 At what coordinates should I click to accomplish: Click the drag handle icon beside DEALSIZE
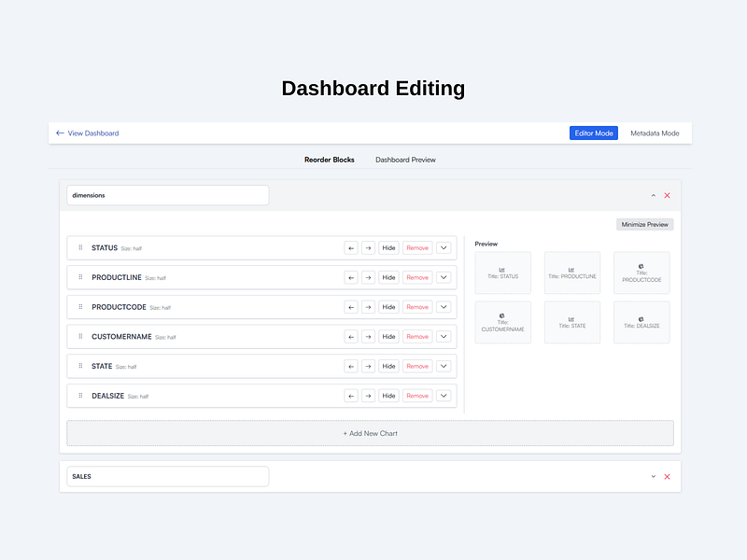point(80,396)
